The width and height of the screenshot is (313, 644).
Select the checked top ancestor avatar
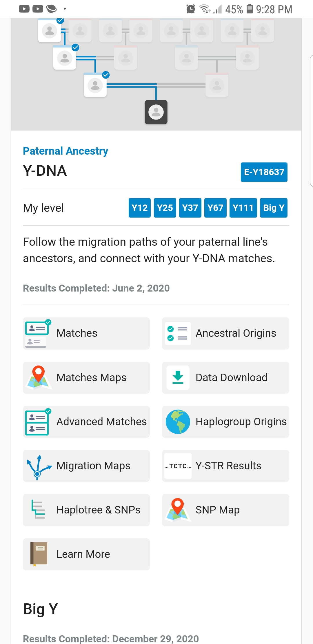tap(50, 30)
